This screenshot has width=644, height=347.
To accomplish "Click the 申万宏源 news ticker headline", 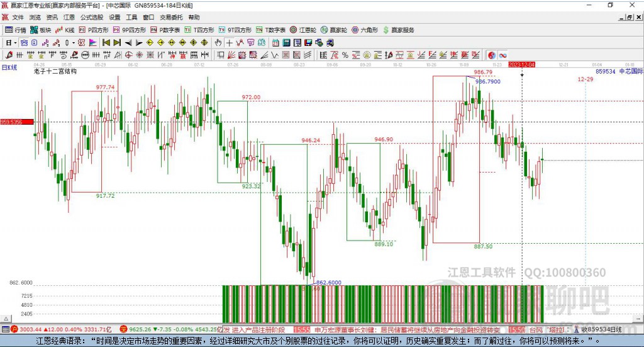I will click(x=407, y=330).
